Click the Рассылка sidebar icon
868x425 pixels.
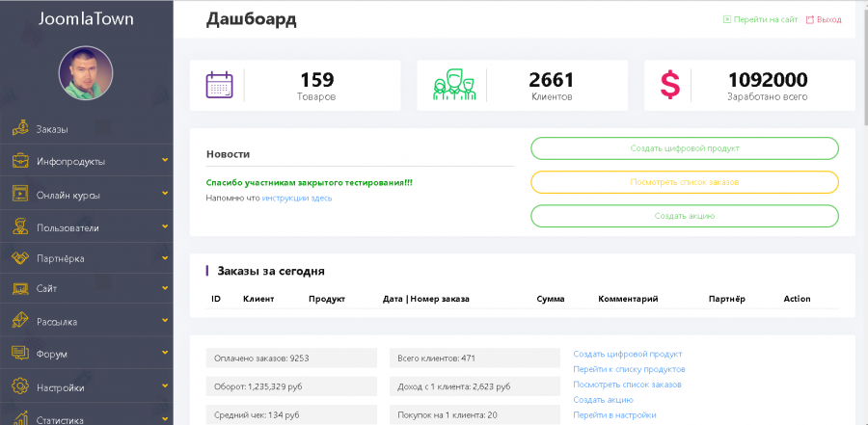[18, 320]
